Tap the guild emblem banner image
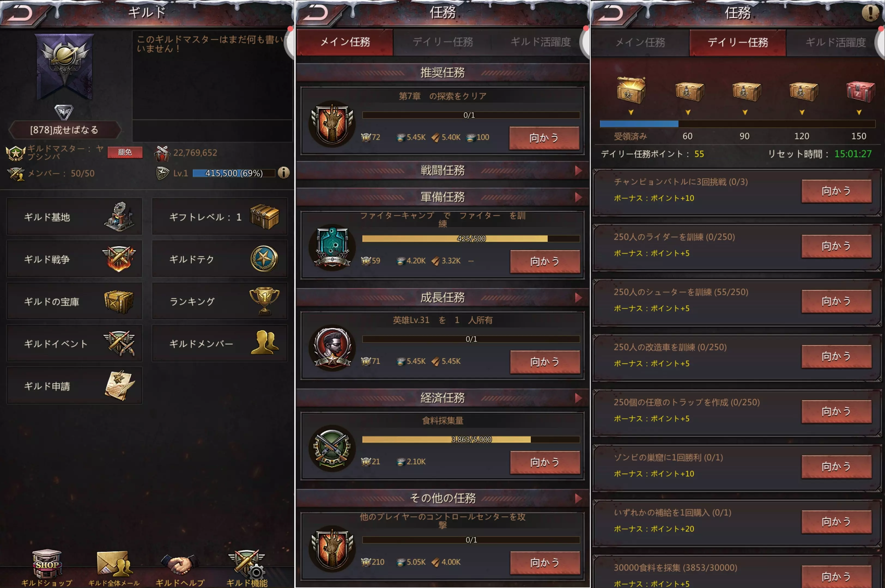This screenshot has width=885, height=588. tap(65, 67)
